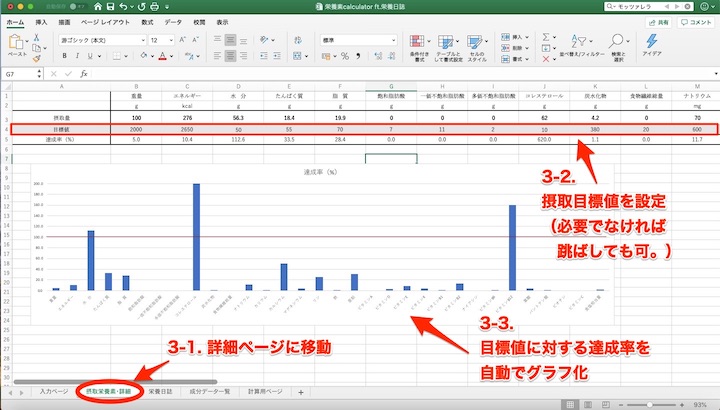Increase indent in the alignment group
The image size is (720, 410).
tap(276, 56)
